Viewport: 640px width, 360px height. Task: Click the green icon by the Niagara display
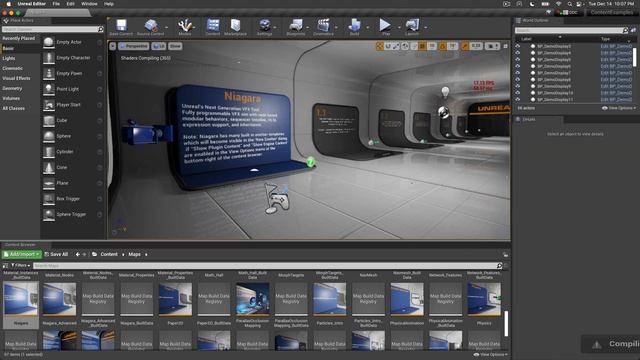pyautogui.click(x=310, y=162)
